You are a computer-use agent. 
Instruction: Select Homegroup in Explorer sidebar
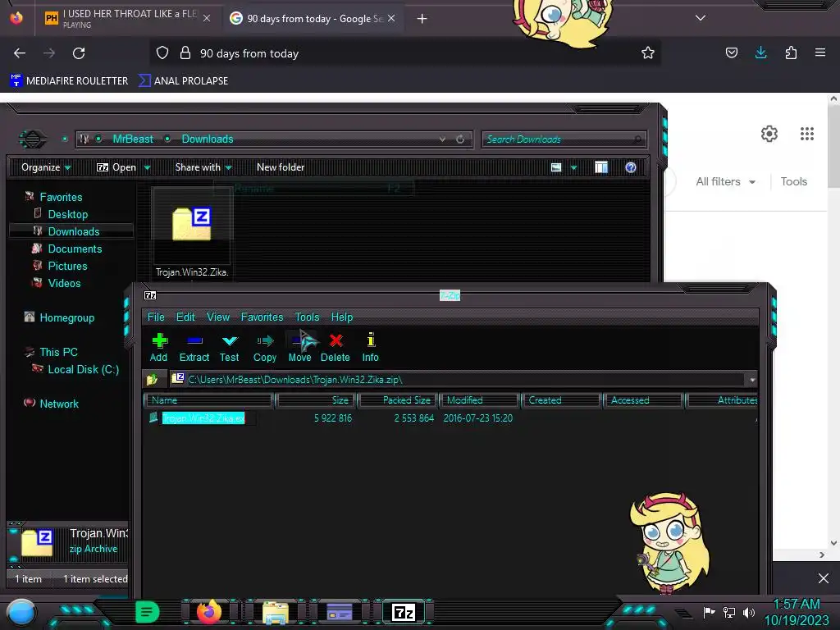(66, 317)
